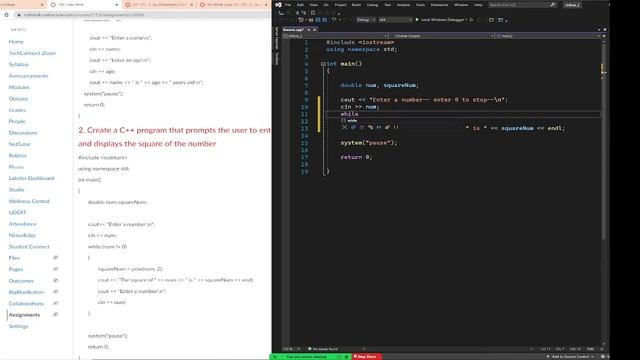The image size is (640, 360).
Task: Click hidden-eye icon next to Outcomes
Action: [56, 280]
